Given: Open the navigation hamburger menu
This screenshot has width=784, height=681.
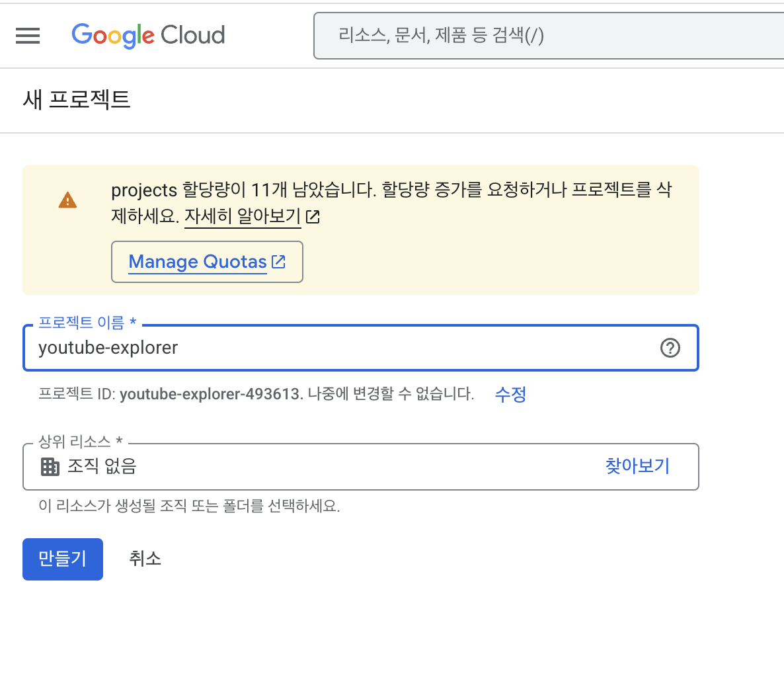Looking at the screenshot, I should click(x=28, y=35).
